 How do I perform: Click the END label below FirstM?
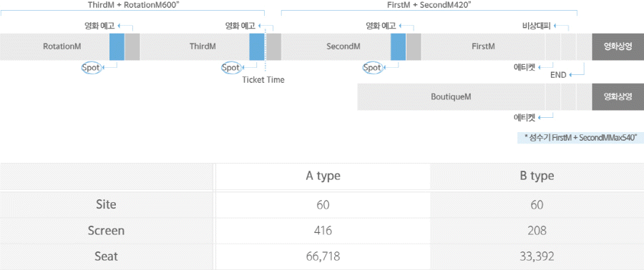coord(559,75)
